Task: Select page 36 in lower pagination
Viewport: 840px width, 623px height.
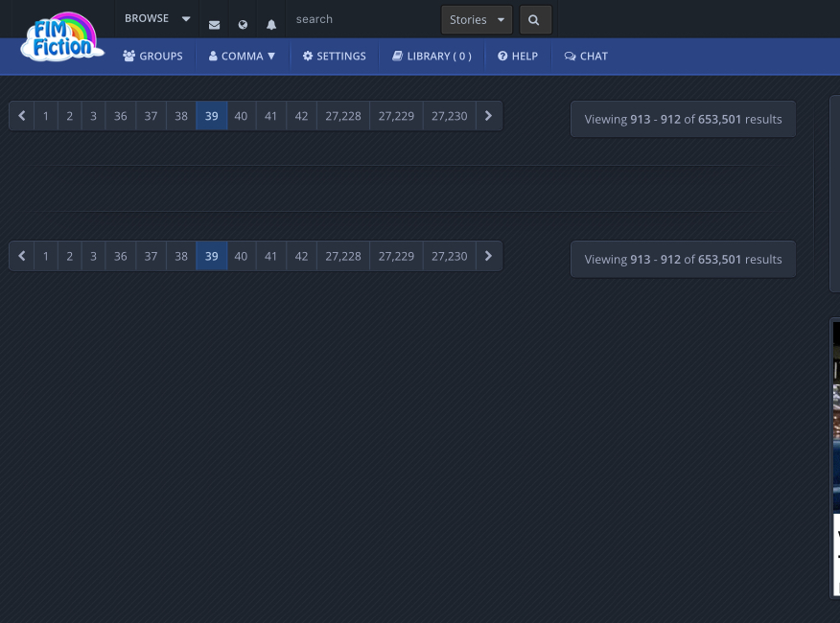Action: point(121,256)
